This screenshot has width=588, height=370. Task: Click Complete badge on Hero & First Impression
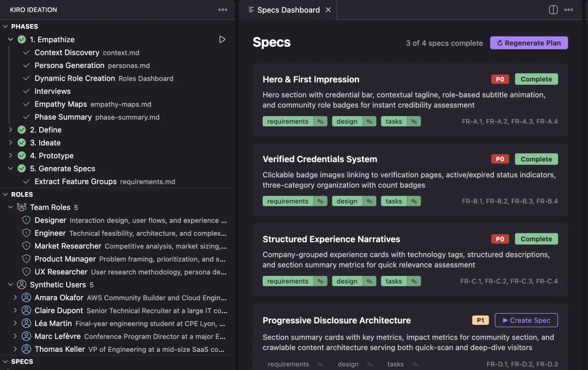[x=537, y=79]
